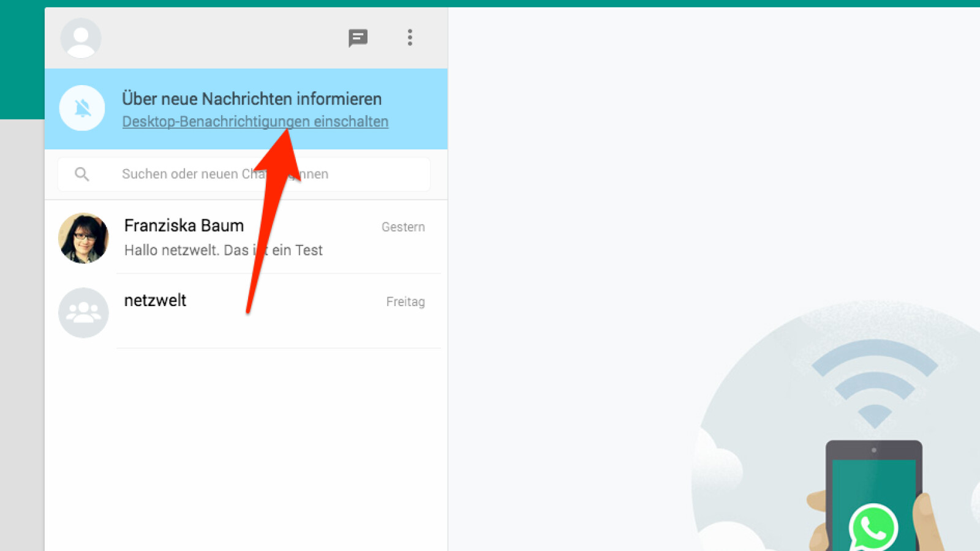Viewport: 980px width, 551px height.
Task: Select the Franziska Baum chat name
Action: (184, 225)
